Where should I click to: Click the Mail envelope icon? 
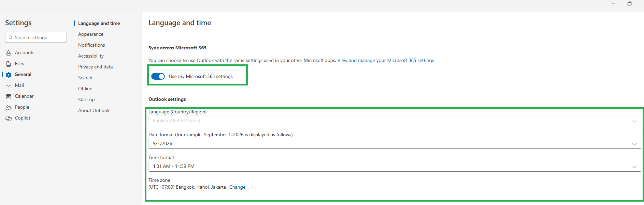[x=9, y=85]
